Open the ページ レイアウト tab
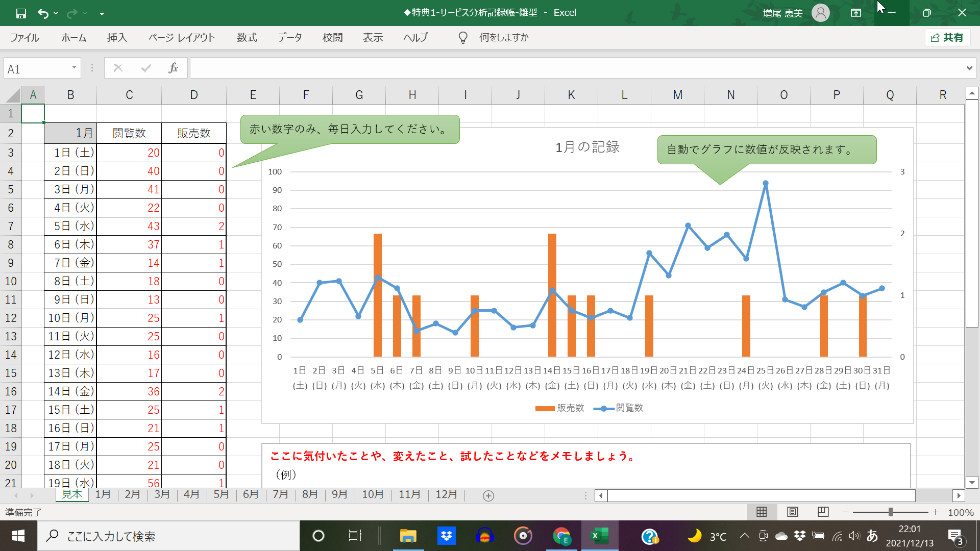Viewport: 980px width, 551px height. 182,37
